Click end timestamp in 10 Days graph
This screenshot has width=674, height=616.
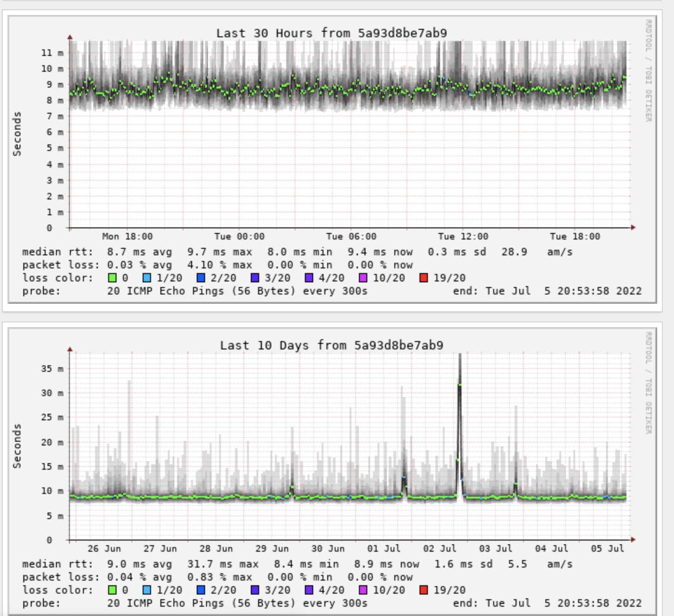click(547, 603)
